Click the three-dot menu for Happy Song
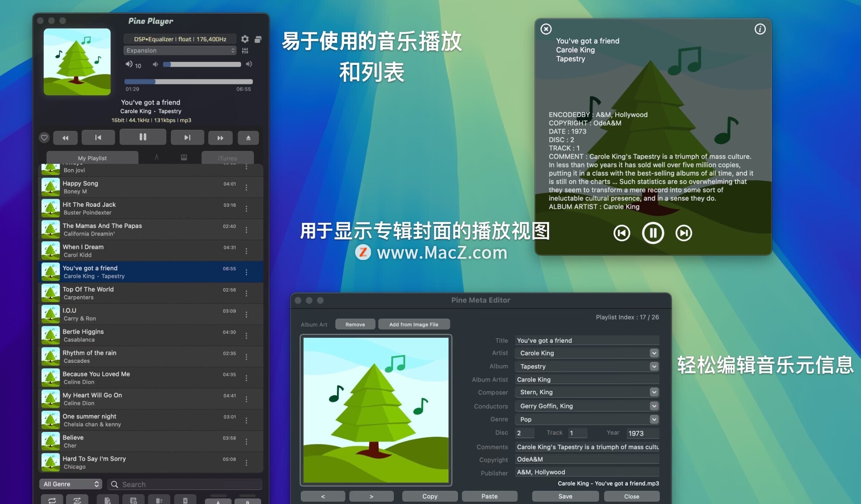Viewport: 861px width, 504px height. coord(246,187)
